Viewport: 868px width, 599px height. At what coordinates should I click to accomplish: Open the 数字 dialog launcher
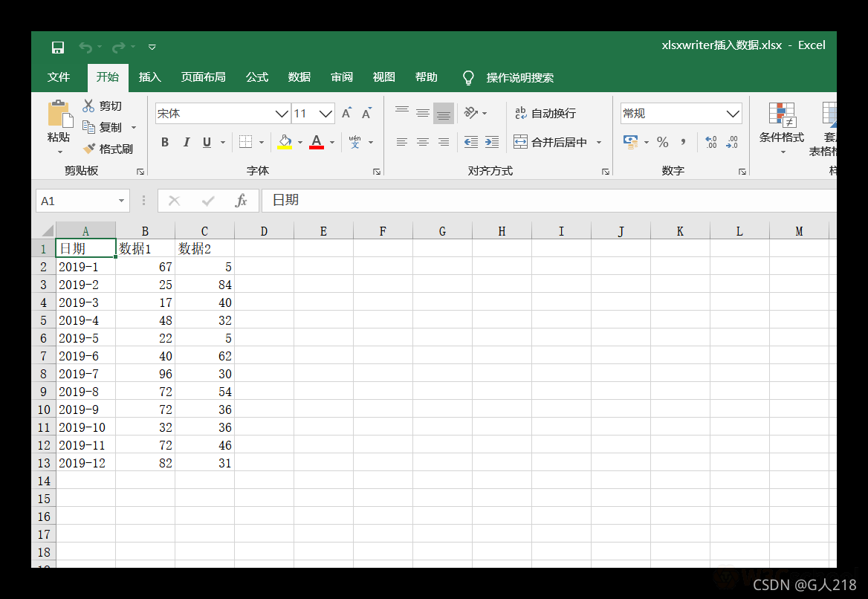[x=742, y=172]
